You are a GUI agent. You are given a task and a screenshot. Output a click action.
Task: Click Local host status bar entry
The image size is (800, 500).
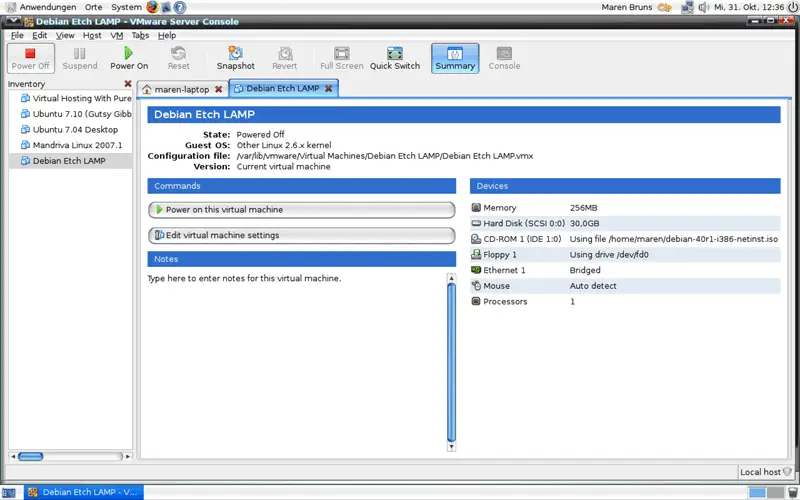point(765,472)
